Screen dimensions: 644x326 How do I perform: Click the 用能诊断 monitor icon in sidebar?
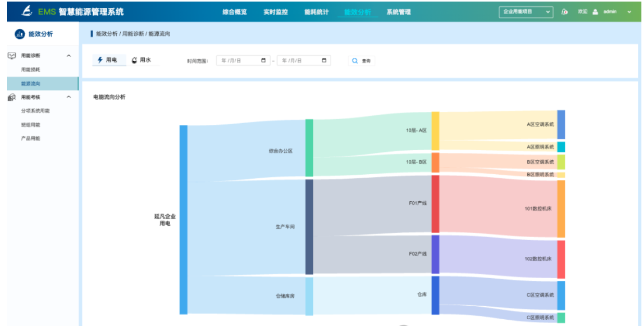[x=12, y=56]
